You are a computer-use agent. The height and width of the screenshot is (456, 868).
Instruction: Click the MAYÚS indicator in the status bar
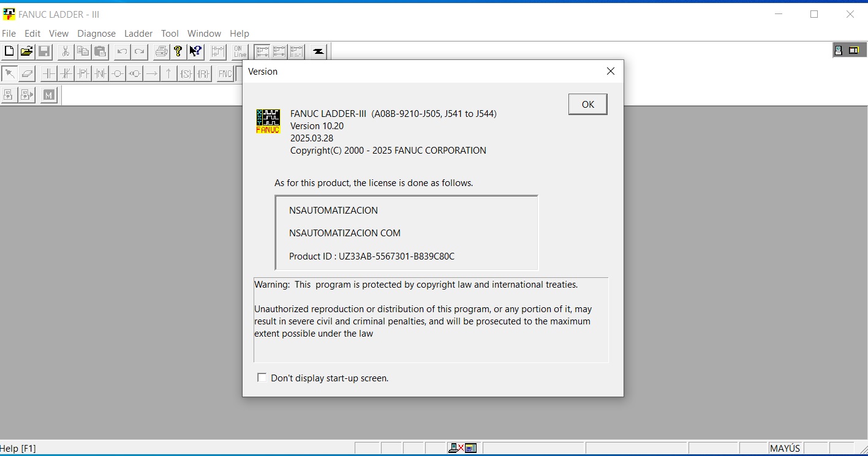[785, 448]
